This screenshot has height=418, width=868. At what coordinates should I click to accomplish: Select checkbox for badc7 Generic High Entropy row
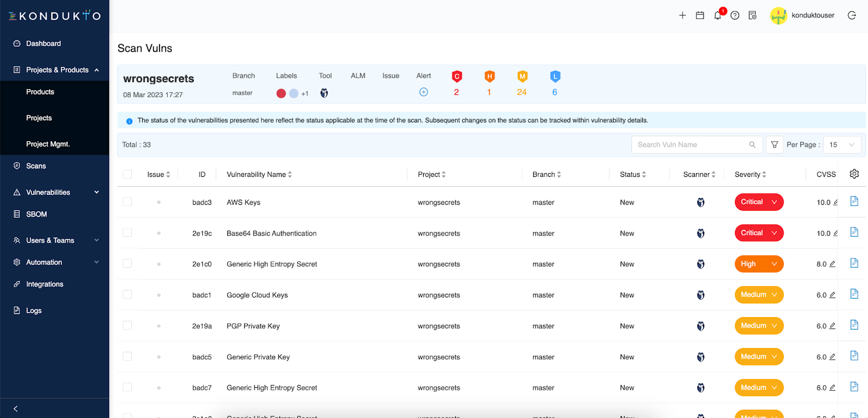(127, 388)
